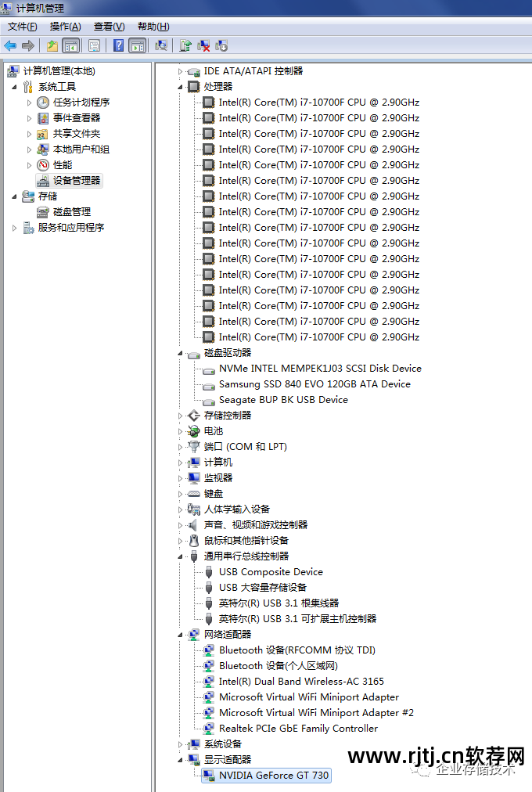The width and height of the screenshot is (532, 792).
Task: Open the Properties toolbar icon
Action: tap(94, 46)
